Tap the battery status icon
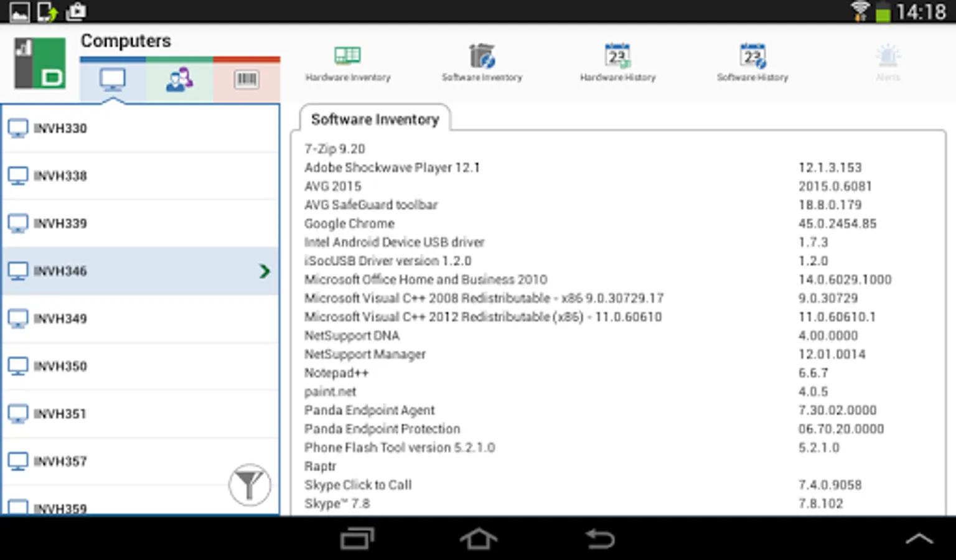956x560 pixels. (883, 12)
